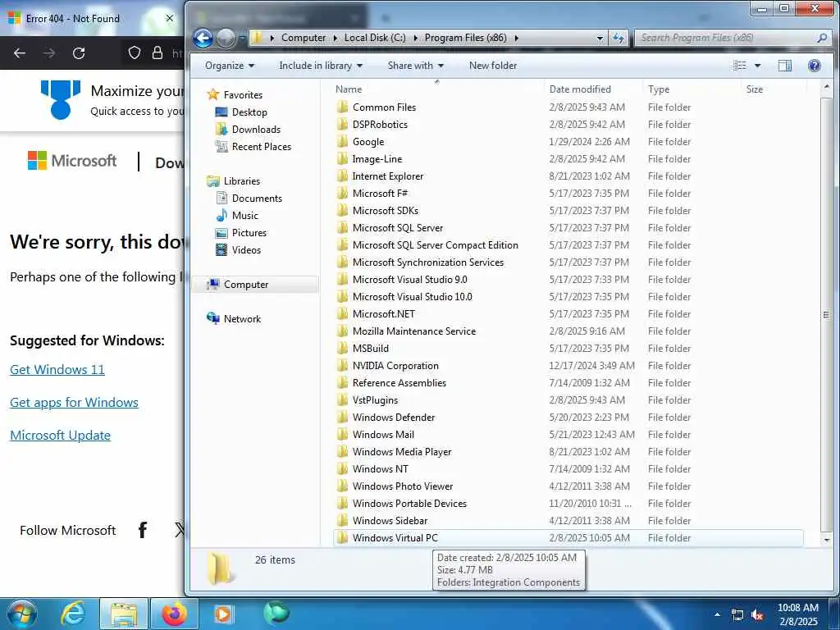
Task: Change view using the views icon
Action: pyautogui.click(x=740, y=66)
